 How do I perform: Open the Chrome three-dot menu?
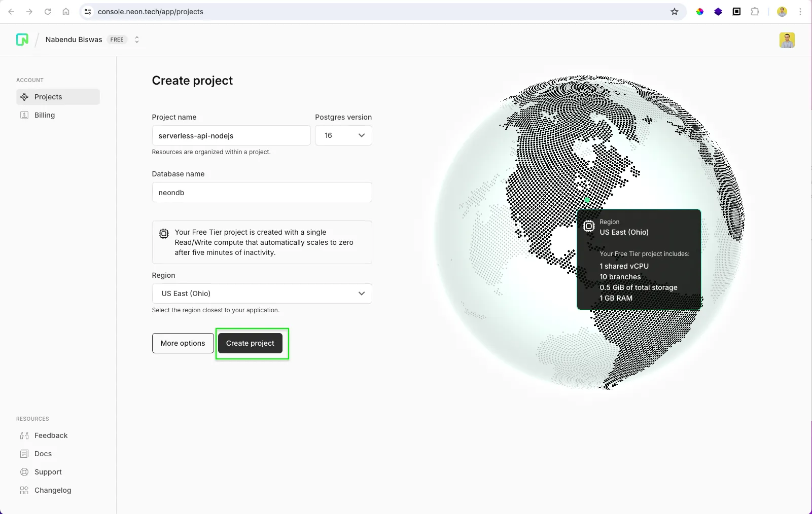800,12
